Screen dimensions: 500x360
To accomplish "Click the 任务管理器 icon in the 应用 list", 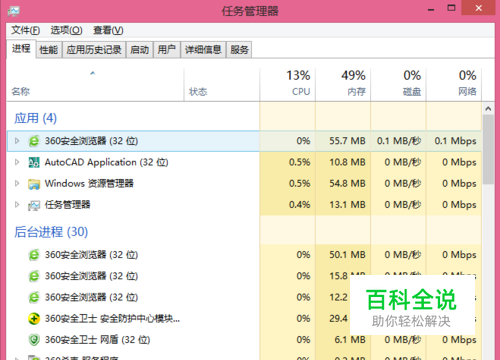I will pos(34,205).
